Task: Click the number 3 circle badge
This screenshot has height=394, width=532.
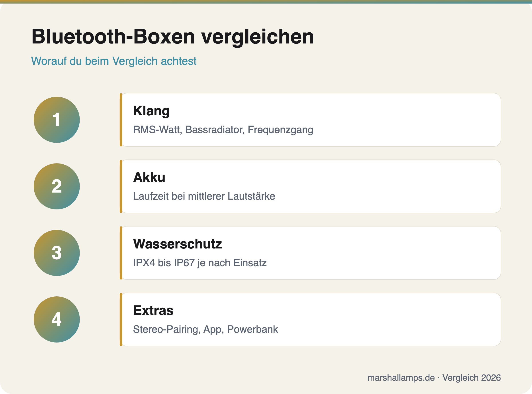Action: click(57, 253)
